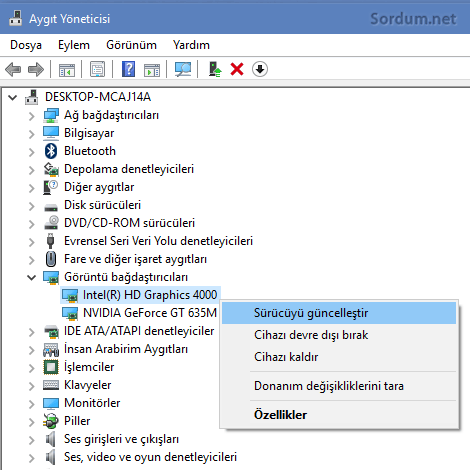Expand the Monitörler node
The image size is (470, 470).
point(31,404)
